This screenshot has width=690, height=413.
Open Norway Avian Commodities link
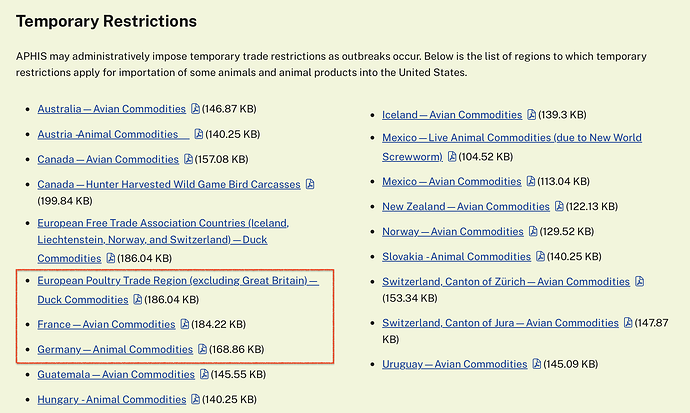click(453, 231)
